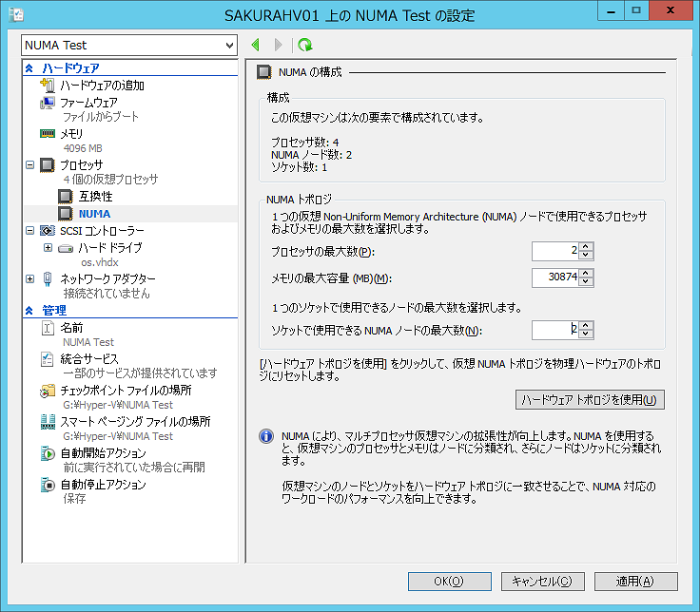Close the settings window
This screenshot has width=700, height=612.
(x=671, y=10)
